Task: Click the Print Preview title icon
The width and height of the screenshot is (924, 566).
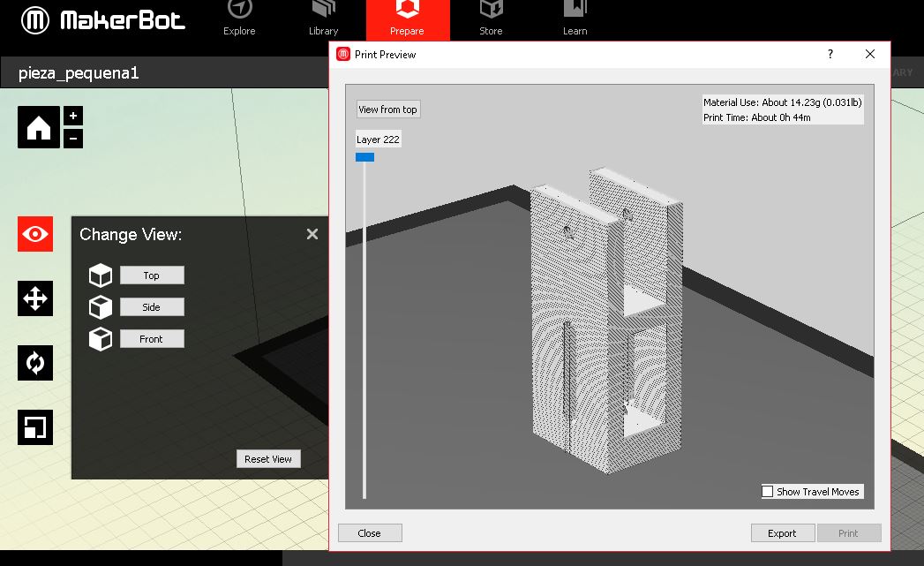Action: click(x=343, y=54)
